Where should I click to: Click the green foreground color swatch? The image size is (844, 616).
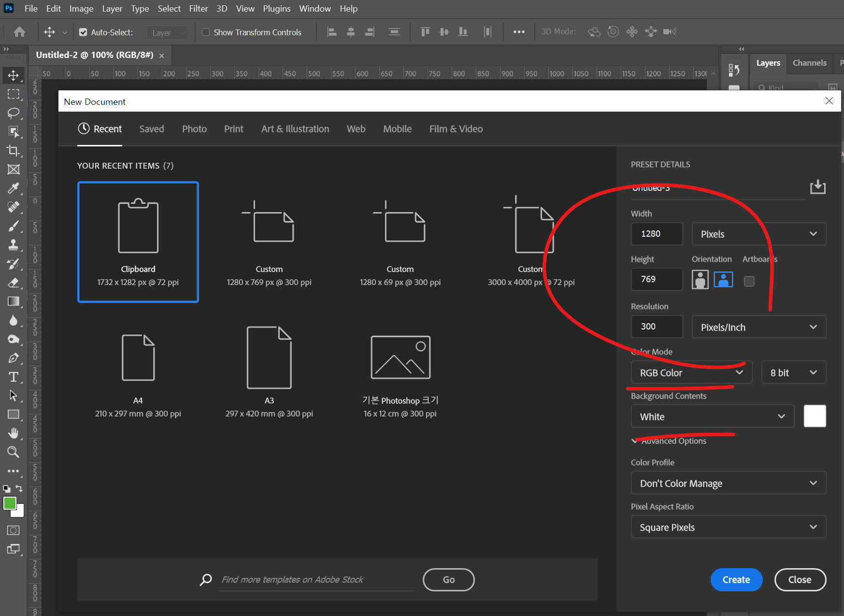(x=9, y=503)
